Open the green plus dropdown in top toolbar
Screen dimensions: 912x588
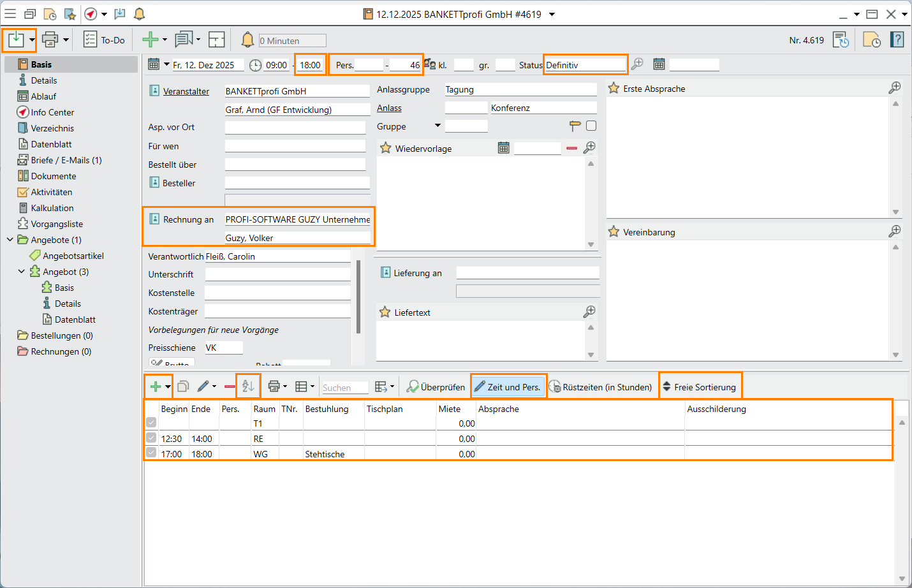[x=165, y=40]
